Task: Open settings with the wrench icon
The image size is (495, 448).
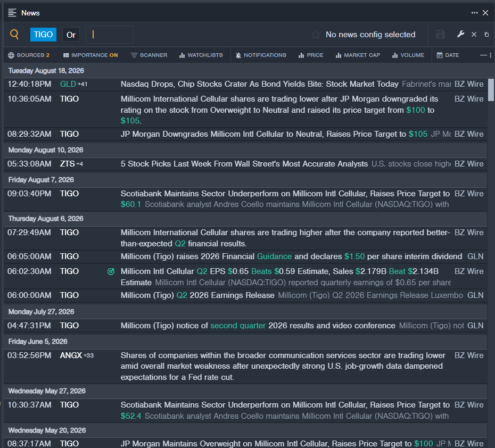Action: pos(460,34)
